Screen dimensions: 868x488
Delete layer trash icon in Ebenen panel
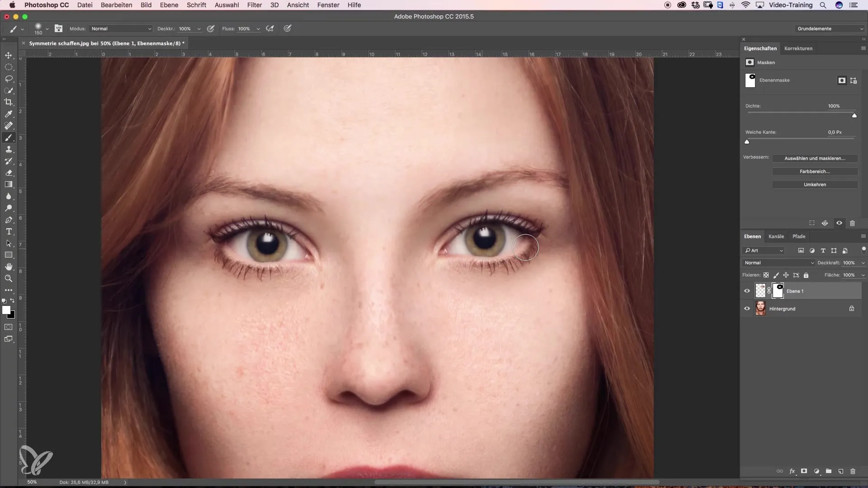[x=853, y=471]
